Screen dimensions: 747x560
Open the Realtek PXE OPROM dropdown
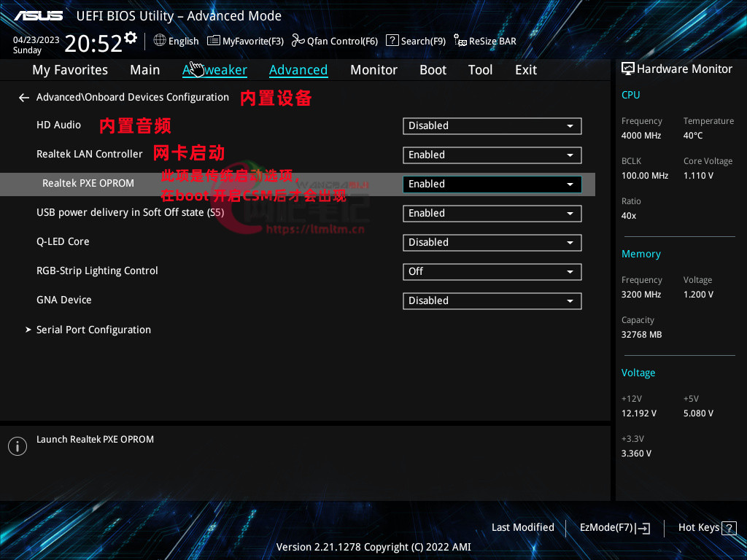click(492, 184)
